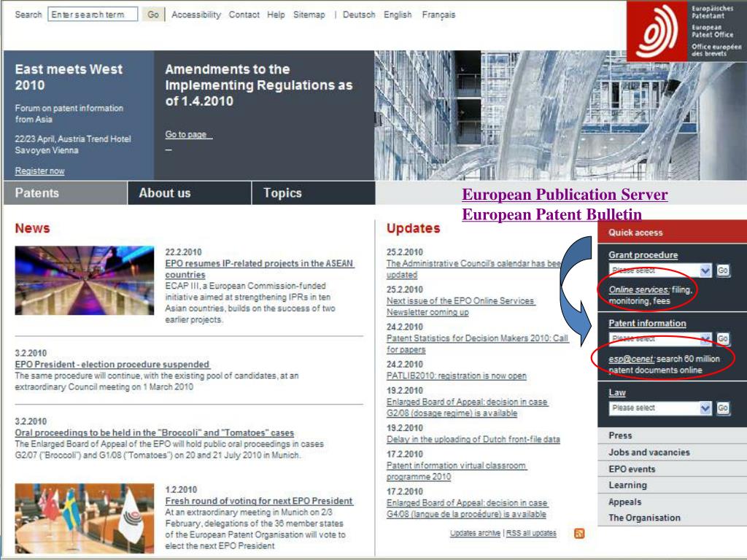The height and width of the screenshot is (560, 747).
Task: Click Go next to Patent information dropdown
Action: 723,338
